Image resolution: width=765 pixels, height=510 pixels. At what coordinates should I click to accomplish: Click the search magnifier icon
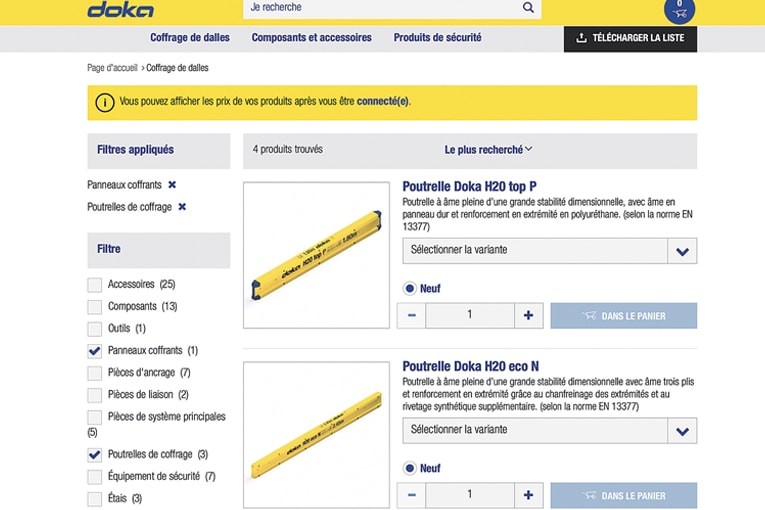point(528,7)
